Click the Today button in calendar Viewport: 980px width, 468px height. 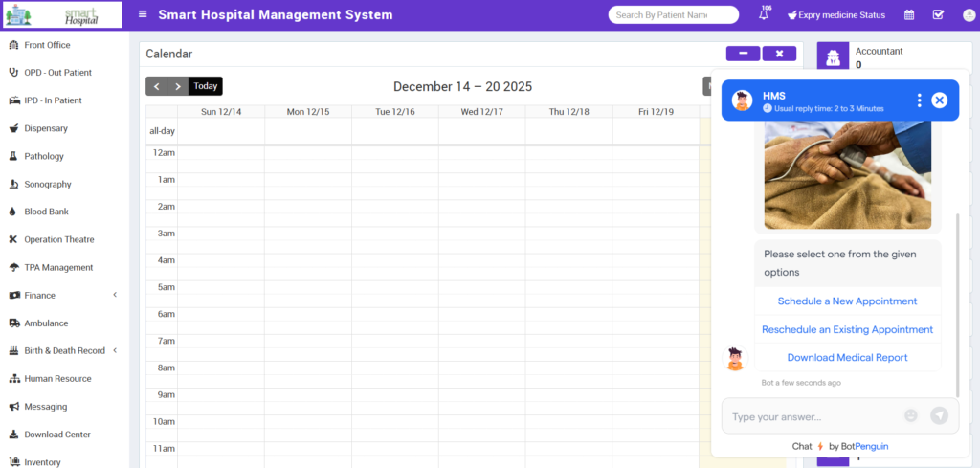pyautogui.click(x=206, y=86)
